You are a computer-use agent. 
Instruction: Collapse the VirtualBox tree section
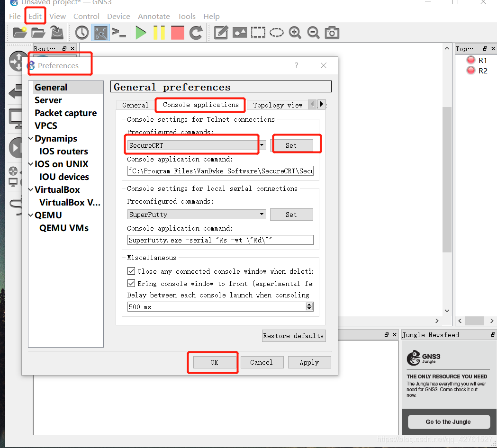pos(31,189)
